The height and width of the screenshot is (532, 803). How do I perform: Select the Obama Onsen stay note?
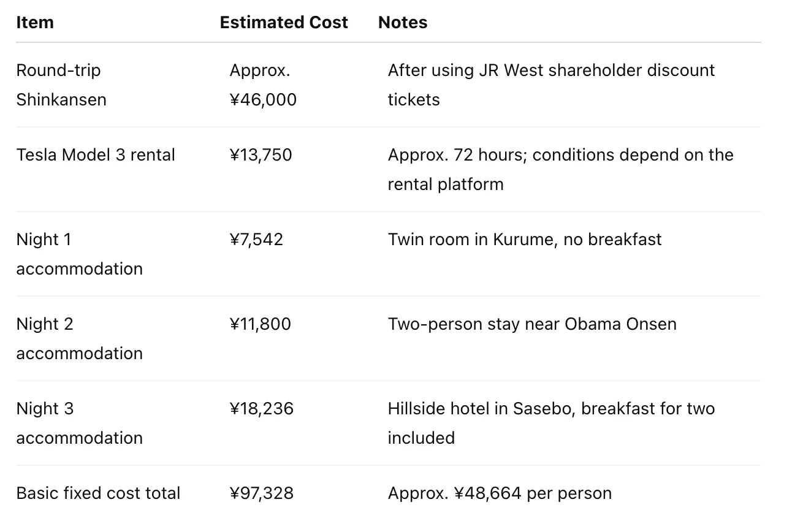point(532,324)
